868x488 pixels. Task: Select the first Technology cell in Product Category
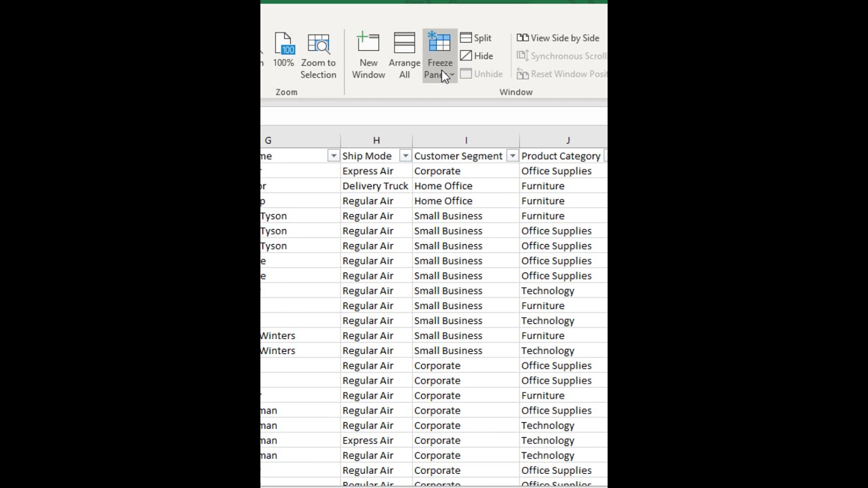tap(564, 291)
